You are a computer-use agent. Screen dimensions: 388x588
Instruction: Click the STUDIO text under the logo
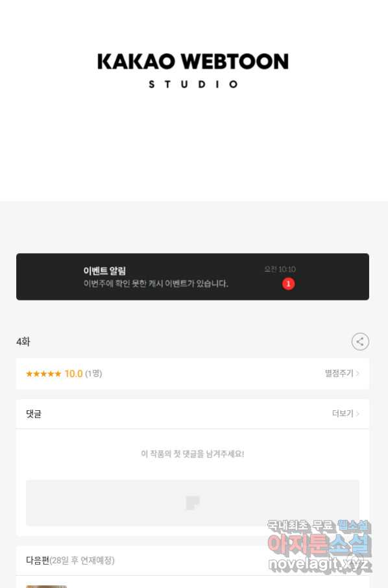(193, 84)
